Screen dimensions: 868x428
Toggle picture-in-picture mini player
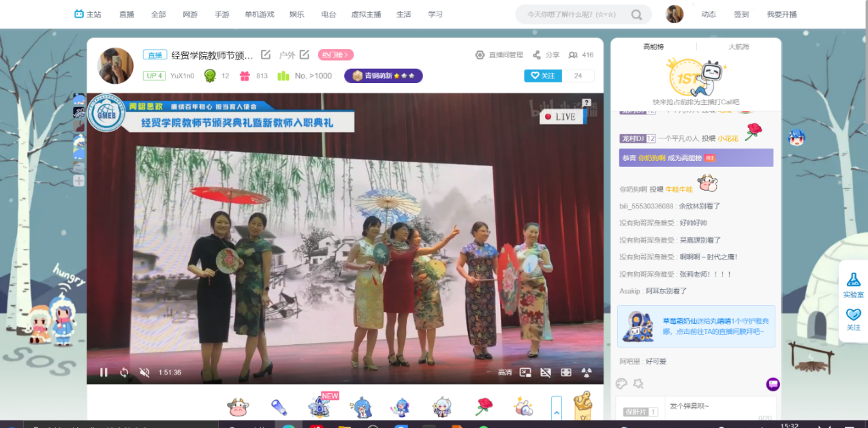pyautogui.click(x=525, y=372)
